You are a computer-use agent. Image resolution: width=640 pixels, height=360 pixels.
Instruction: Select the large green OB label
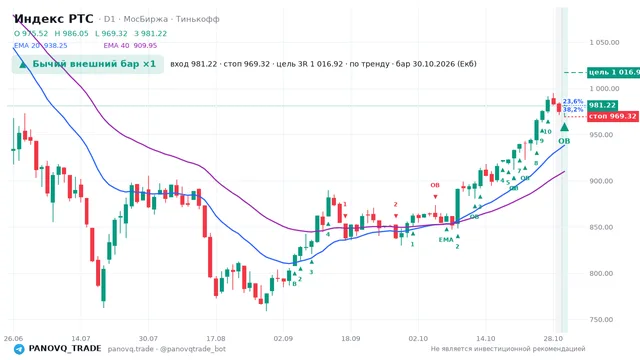click(564, 141)
